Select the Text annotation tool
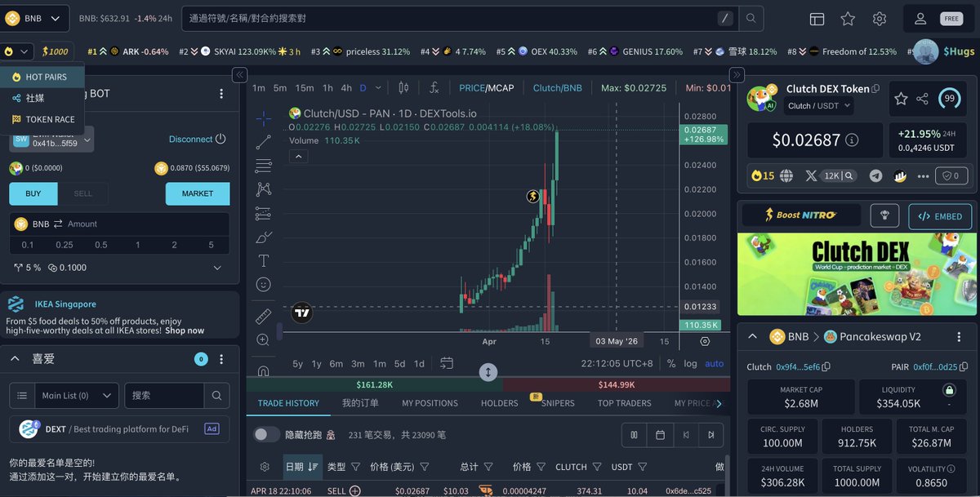Viewport: 980px width, 497px height. coord(263,261)
